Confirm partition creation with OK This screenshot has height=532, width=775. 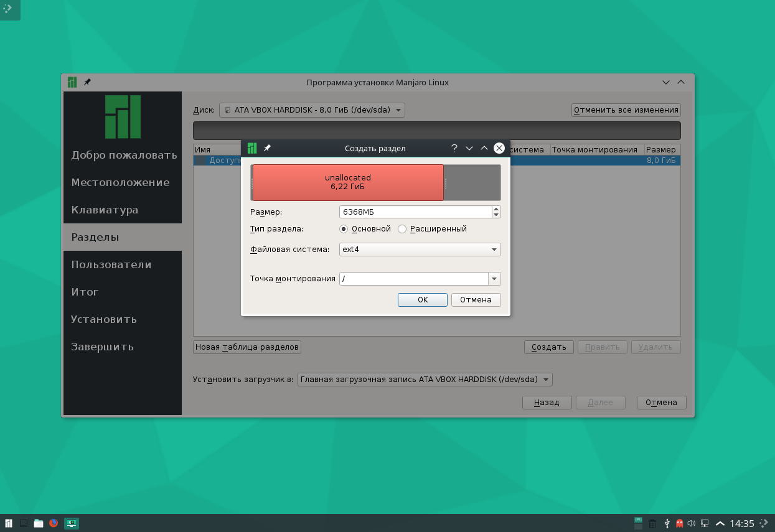[423, 300]
